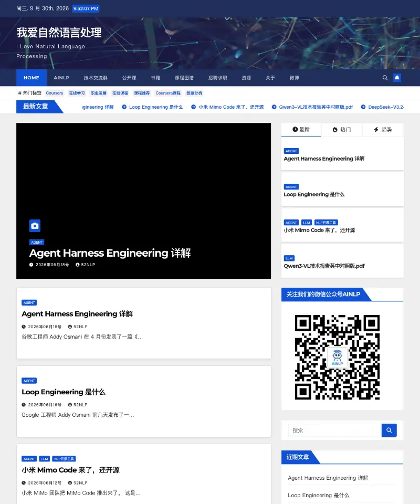Click the 数据分析 hot tag
Viewport: 420px width, 504px height.
(x=194, y=93)
